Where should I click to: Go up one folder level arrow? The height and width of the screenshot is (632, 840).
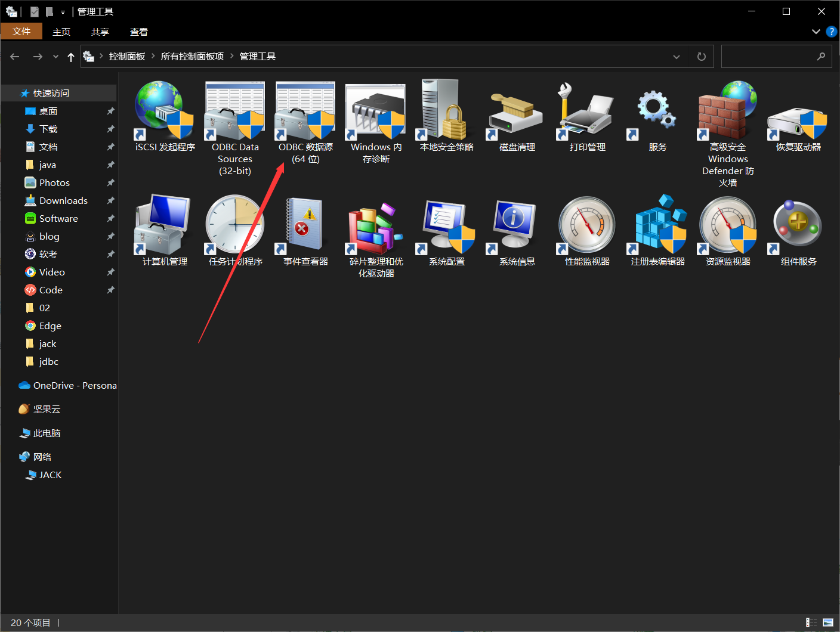click(x=71, y=57)
